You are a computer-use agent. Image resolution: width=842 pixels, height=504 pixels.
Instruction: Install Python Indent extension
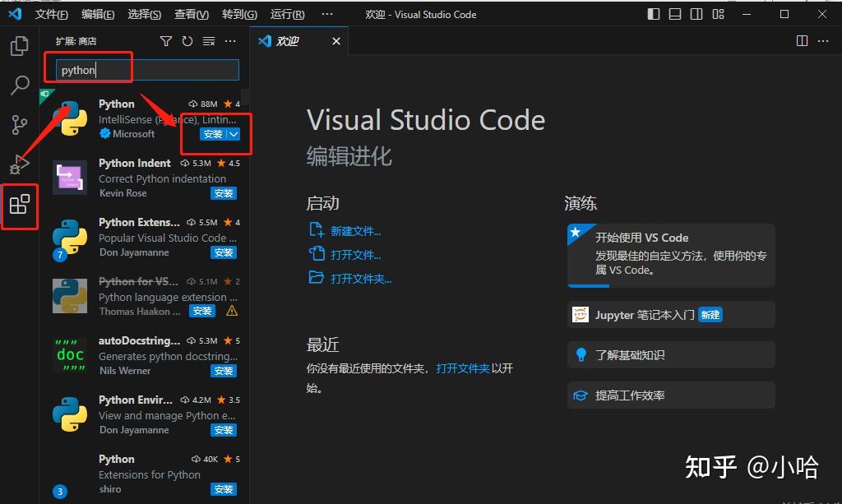[x=224, y=193]
